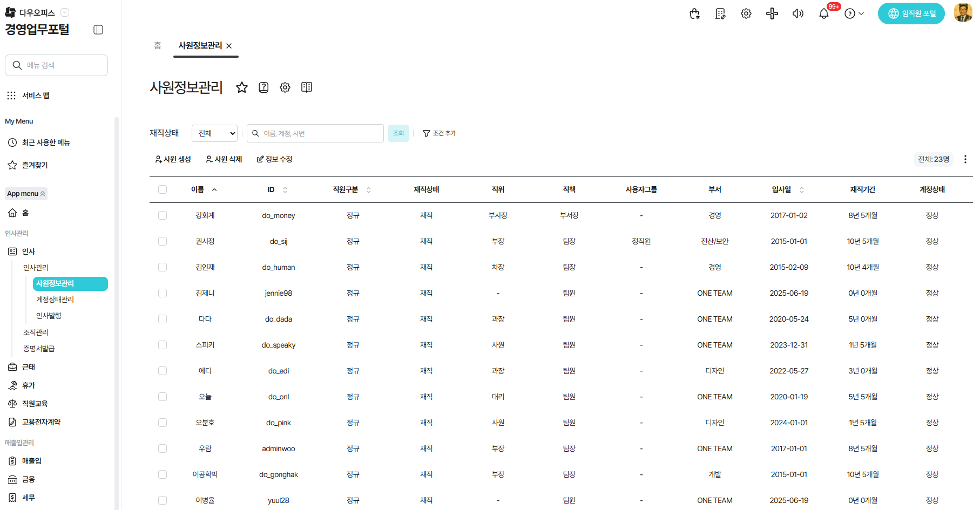Image resolution: width=980 pixels, height=510 pixels.
Task: Tick the checkbox for row jennie98
Action: [x=163, y=293]
